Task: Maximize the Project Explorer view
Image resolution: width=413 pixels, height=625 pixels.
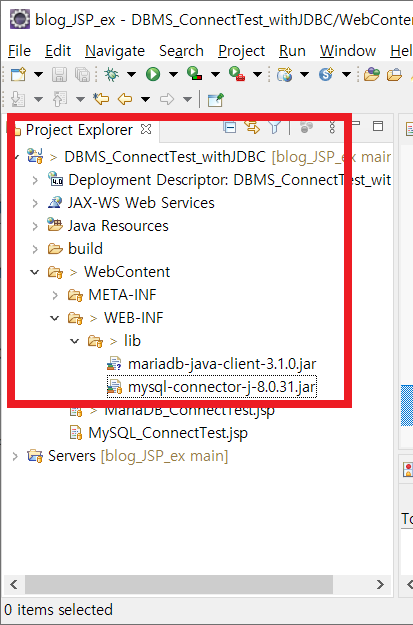Action: (x=378, y=126)
